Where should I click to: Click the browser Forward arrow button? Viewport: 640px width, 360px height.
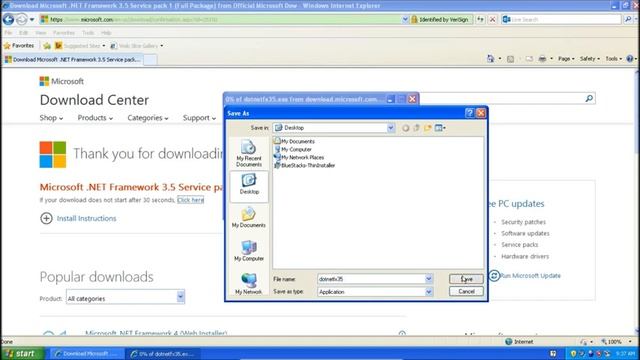(22, 19)
